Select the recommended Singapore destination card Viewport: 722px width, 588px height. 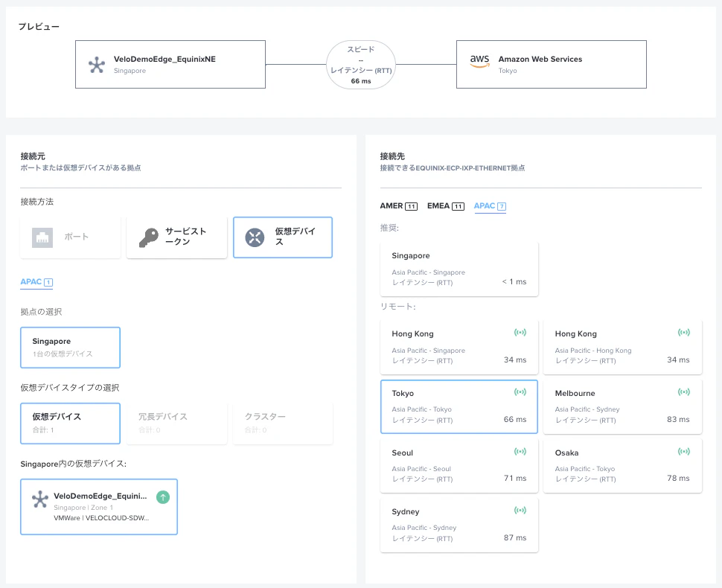[x=459, y=269]
